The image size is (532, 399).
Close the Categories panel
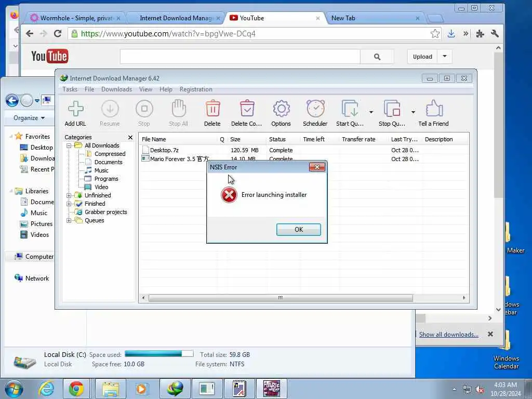pyautogui.click(x=130, y=137)
